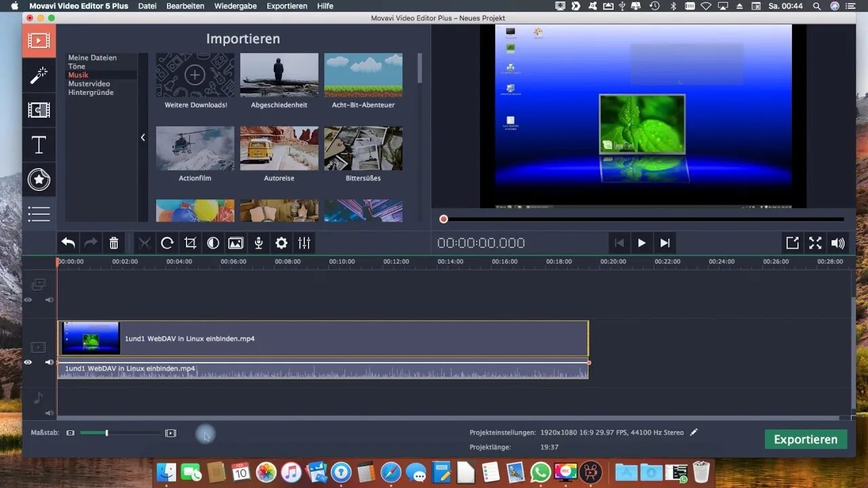
Task: Select Bittersüßes music thumbnail
Action: coord(363,148)
